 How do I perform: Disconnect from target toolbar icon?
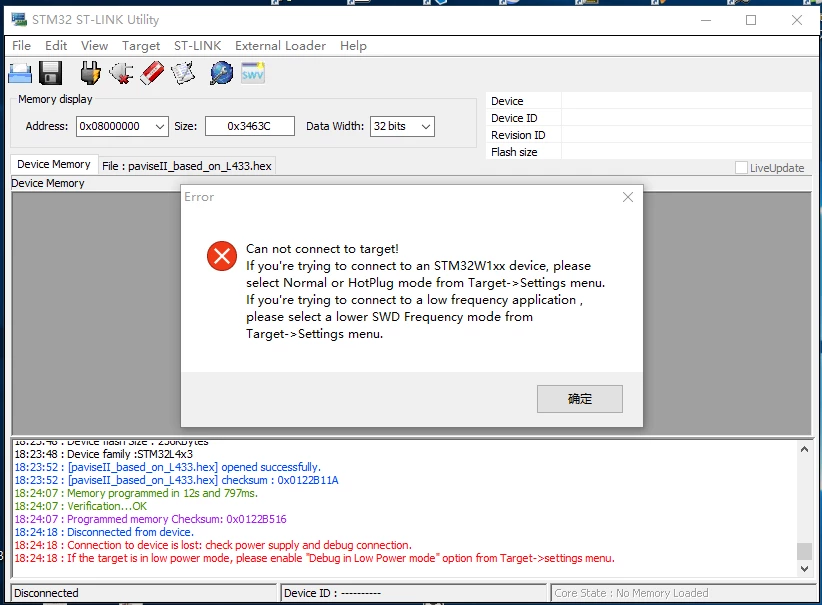click(121, 73)
